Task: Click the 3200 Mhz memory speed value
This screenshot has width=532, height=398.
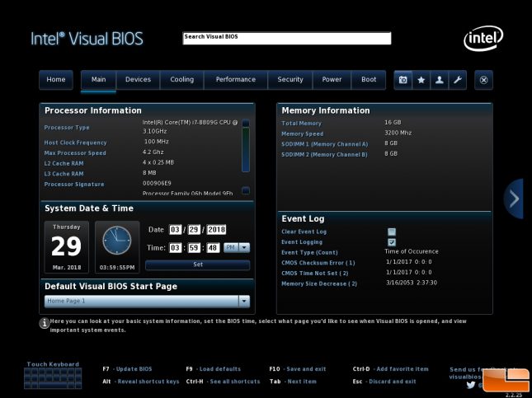Action: point(398,133)
